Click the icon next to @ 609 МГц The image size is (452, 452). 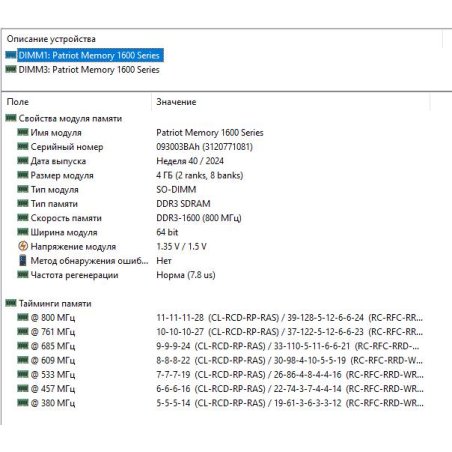(23, 360)
